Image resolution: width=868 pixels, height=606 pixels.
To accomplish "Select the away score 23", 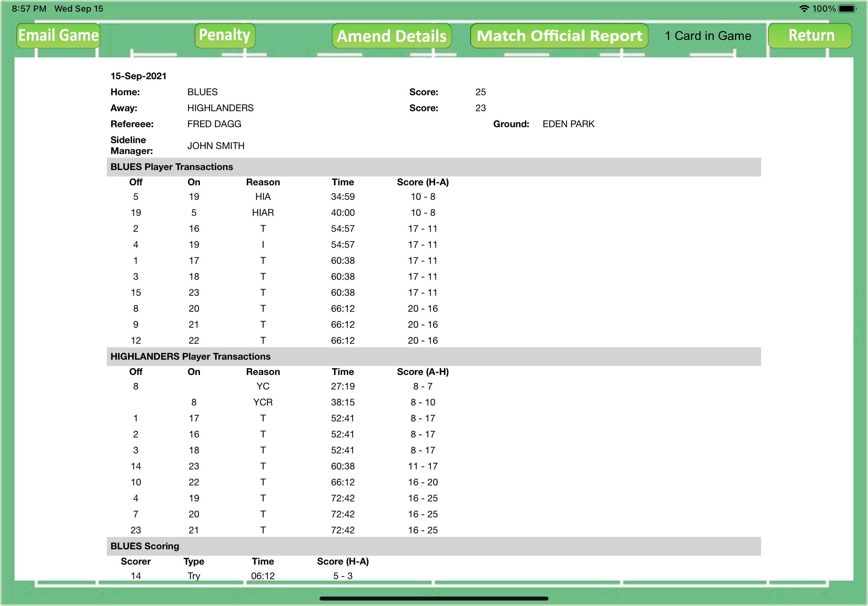I will [x=481, y=108].
